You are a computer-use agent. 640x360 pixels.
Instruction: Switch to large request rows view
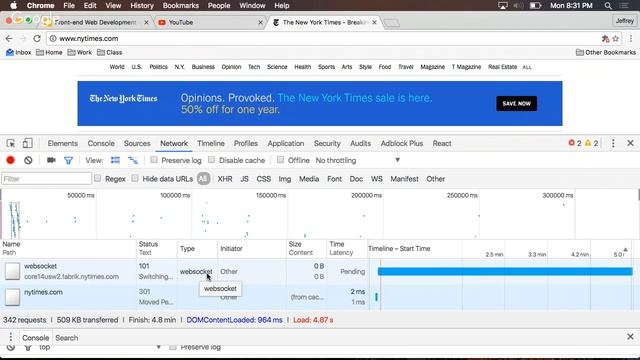116,160
